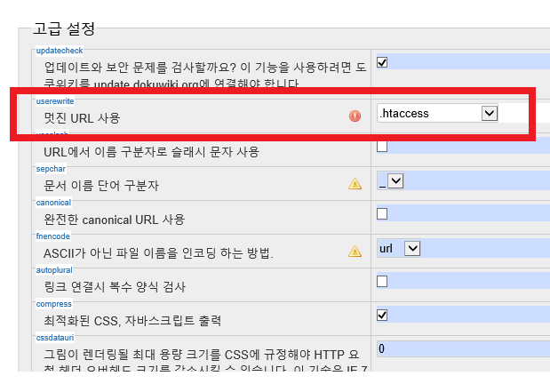
Task: Open the updatecheck setting link
Action: [x=60, y=51]
